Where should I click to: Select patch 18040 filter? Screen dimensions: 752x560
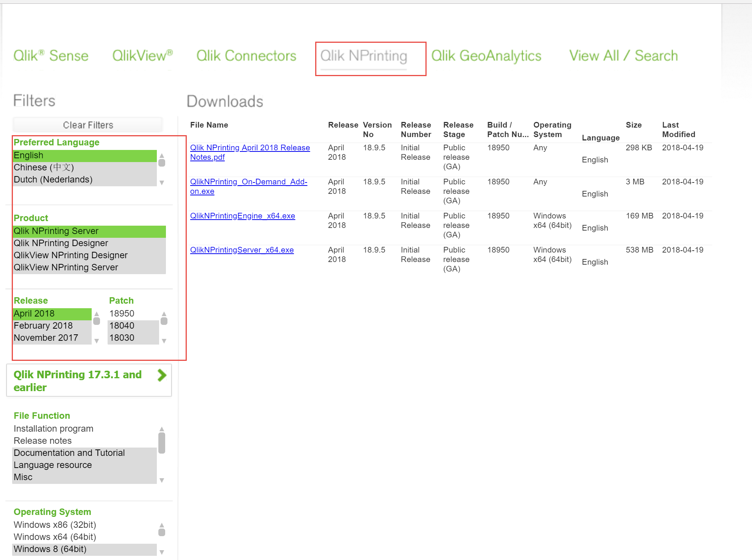point(133,326)
